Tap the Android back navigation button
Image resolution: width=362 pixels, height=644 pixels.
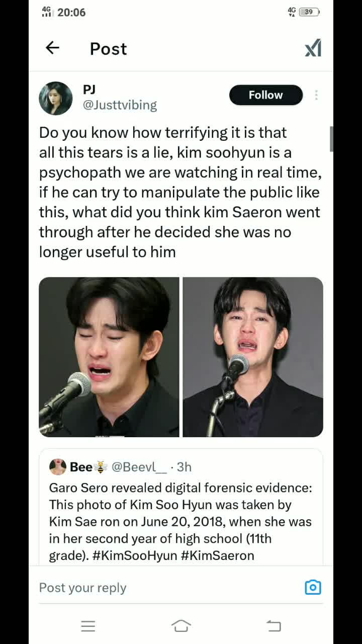pos(274,626)
